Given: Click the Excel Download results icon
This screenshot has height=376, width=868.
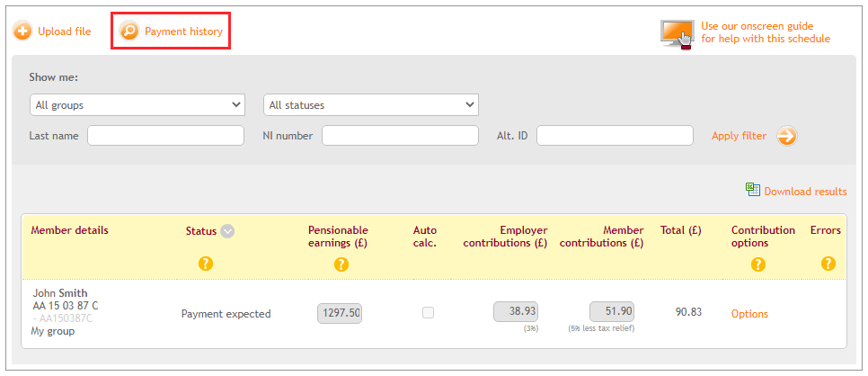Looking at the screenshot, I should pos(752,190).
